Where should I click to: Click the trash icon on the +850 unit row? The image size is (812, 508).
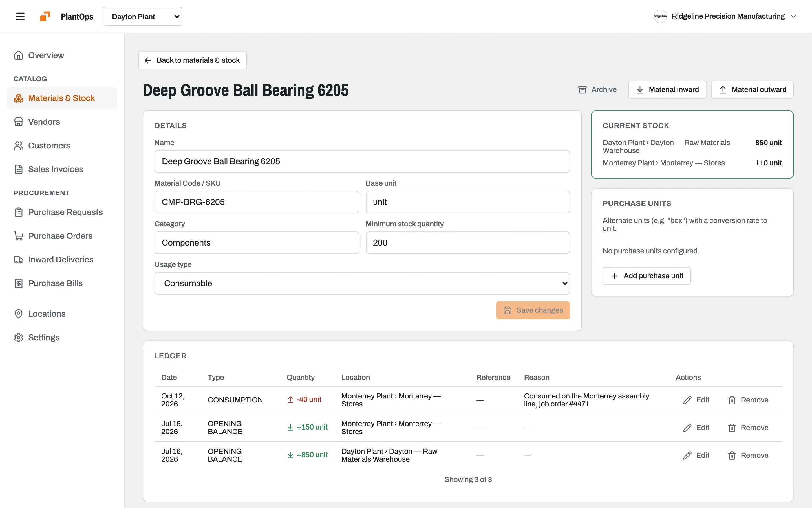coord(732,455)
